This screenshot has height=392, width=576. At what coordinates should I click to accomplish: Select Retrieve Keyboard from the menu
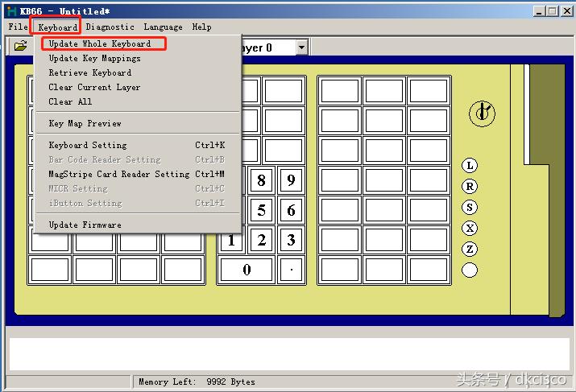pyautogui.click(x=90, y=72)
